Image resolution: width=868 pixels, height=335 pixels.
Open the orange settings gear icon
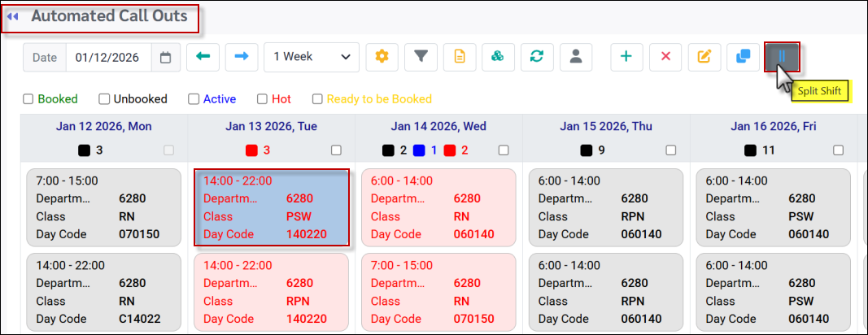382,57
